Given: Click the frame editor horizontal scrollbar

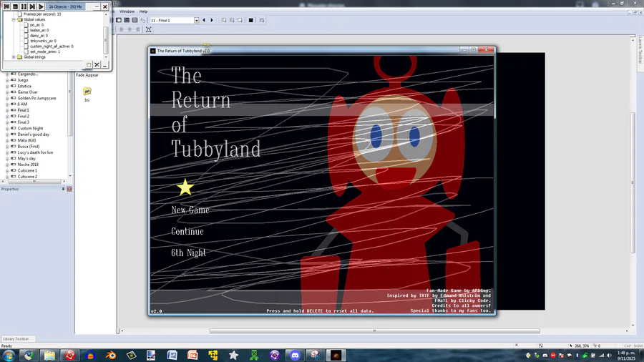Looking at the screenshot, I should point(374,331).
